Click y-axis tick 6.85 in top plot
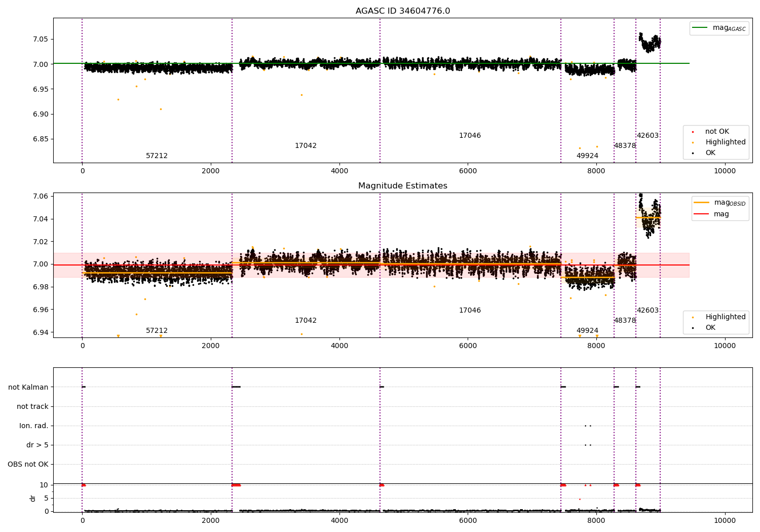Viewport: 760px width, 532px height. [40, 139]
